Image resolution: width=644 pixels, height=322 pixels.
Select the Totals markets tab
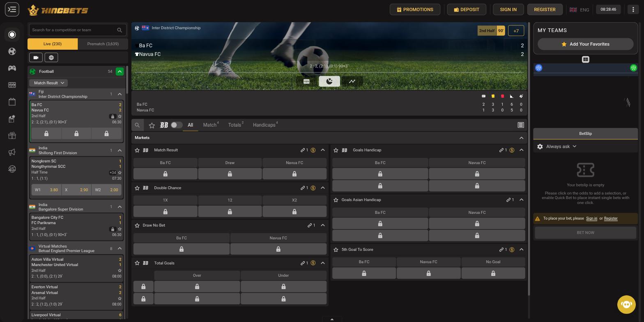click(236, 125)
